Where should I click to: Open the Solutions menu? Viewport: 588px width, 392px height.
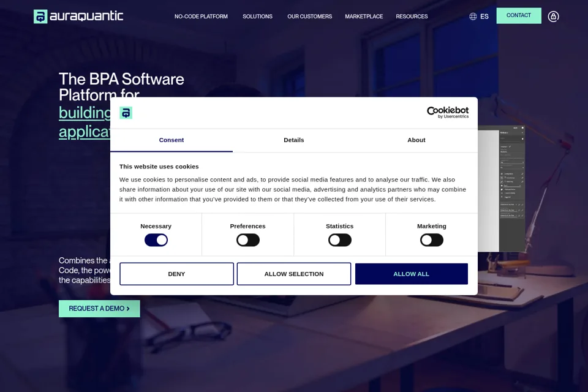tap(257, 17)
